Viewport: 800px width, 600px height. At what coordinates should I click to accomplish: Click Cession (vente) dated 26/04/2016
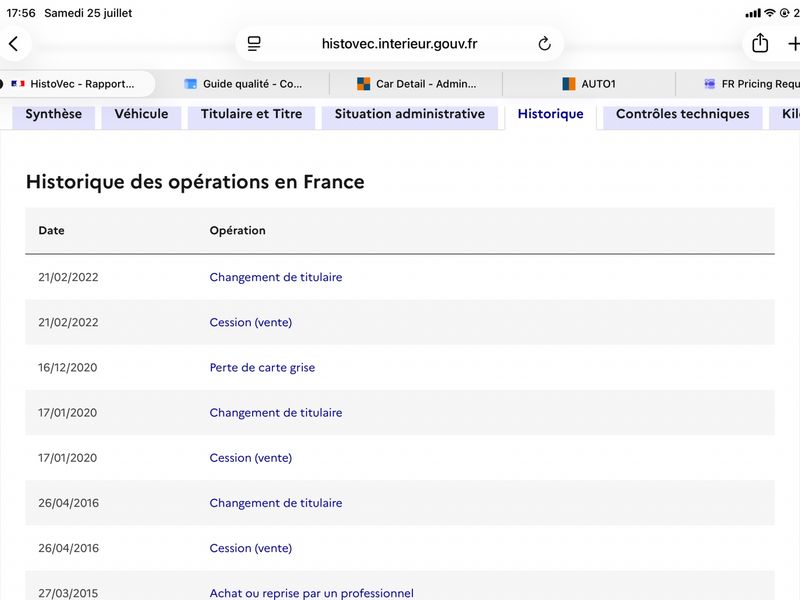tap(251, 548)
